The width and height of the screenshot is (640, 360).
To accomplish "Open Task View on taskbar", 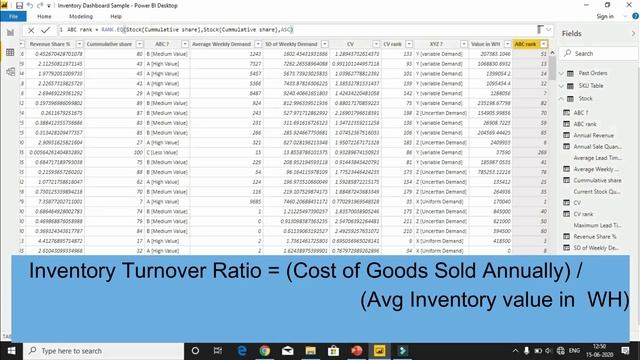I will point(218,351).
